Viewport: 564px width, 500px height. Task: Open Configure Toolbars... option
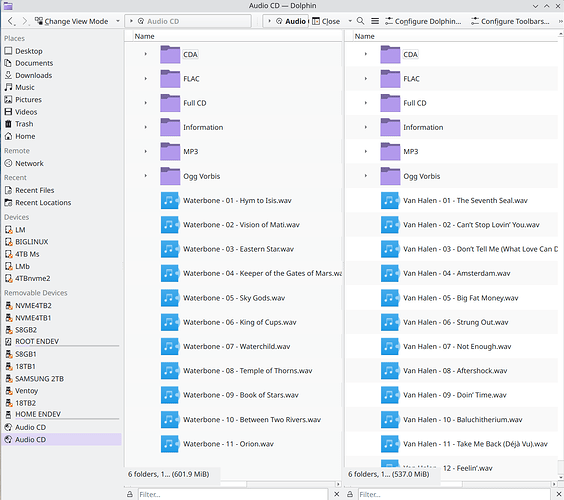510,21
